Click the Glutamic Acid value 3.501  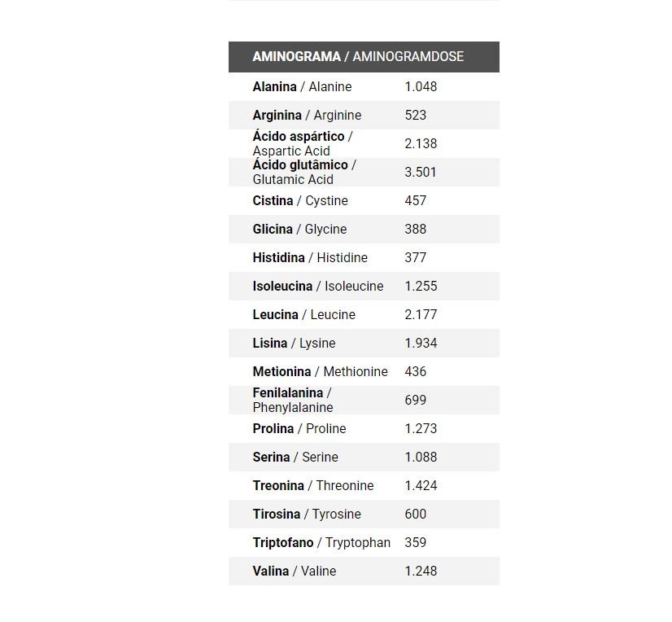(421, 173)
